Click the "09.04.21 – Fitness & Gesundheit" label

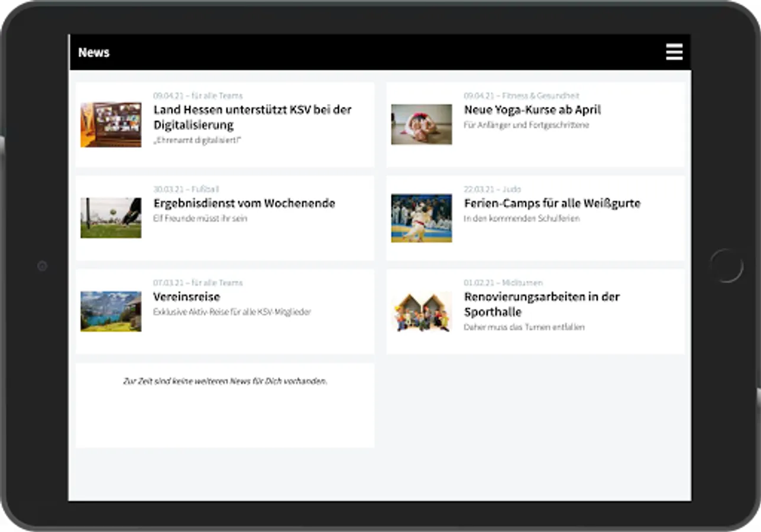tap(522, 96)
